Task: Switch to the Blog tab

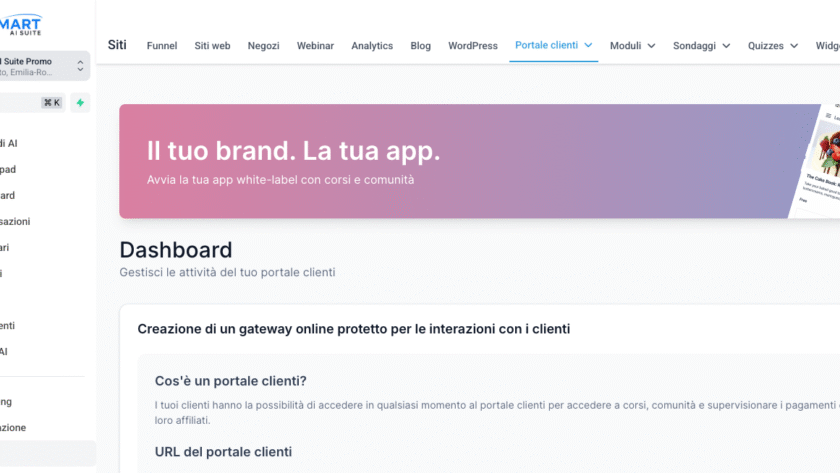Action: click(x=420, y=46)
